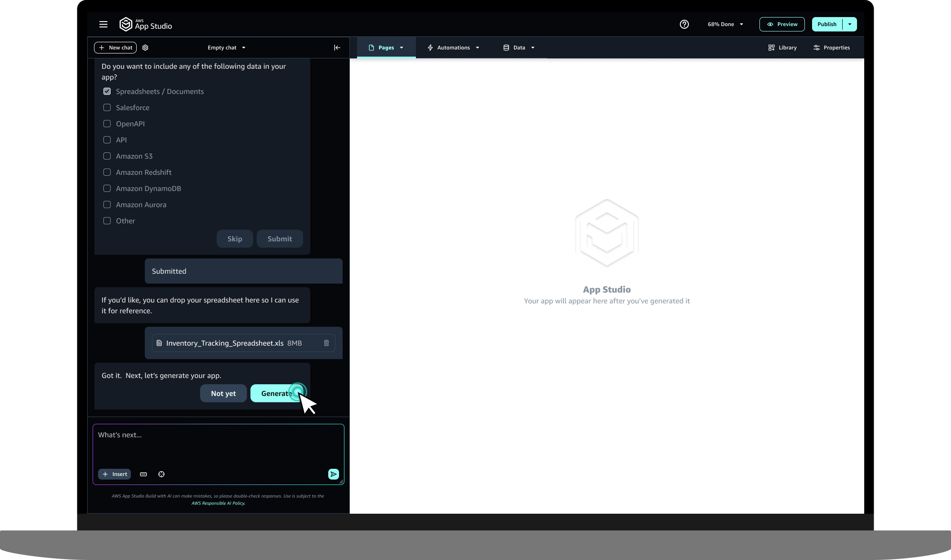Expand the Pages tab dropdown arrow
Image resolution: width=951 pixels, height=560 pixels.
402,48
